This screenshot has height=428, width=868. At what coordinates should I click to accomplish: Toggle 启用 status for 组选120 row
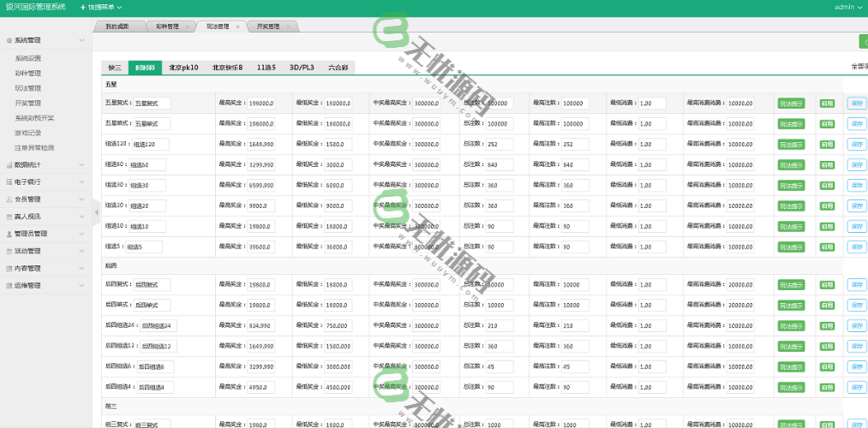coord(827,144)
